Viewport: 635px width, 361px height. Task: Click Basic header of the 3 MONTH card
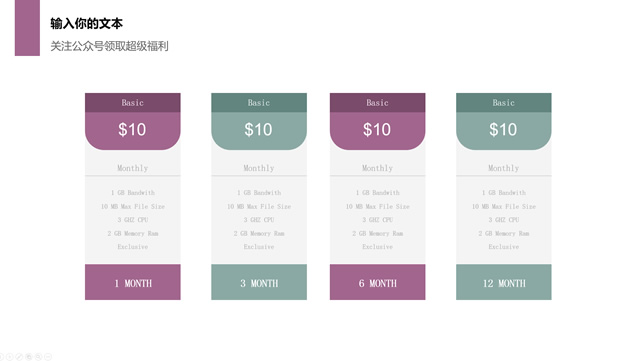tap(259, 103)
